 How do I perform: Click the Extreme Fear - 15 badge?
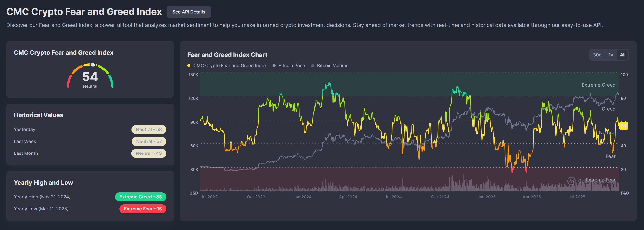click(143, 209)
